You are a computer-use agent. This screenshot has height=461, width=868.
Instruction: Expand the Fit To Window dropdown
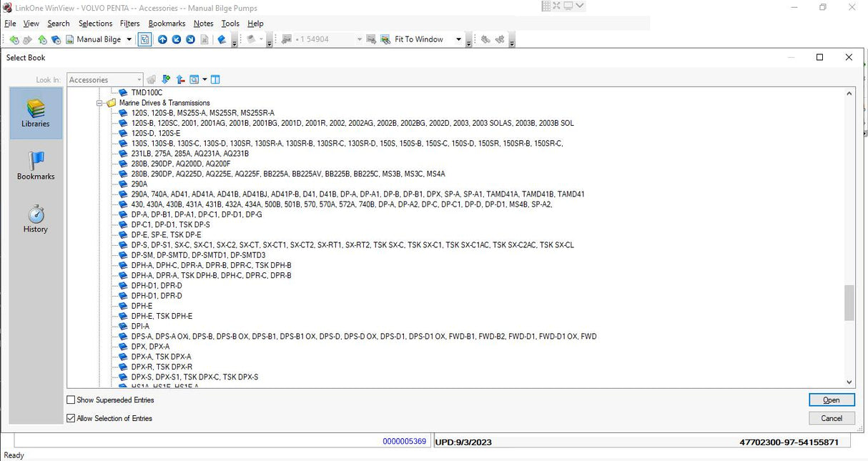pyautogui.click(x=458, y=39)
